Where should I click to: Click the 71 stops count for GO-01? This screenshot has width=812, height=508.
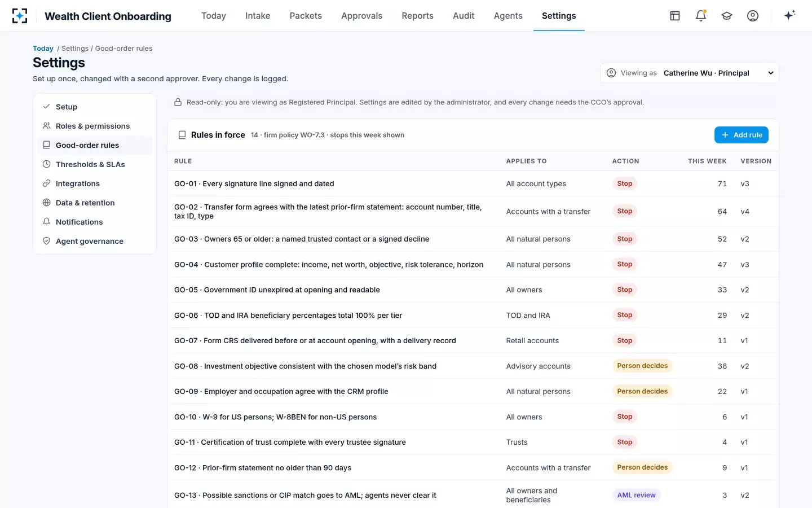[722, 183]
